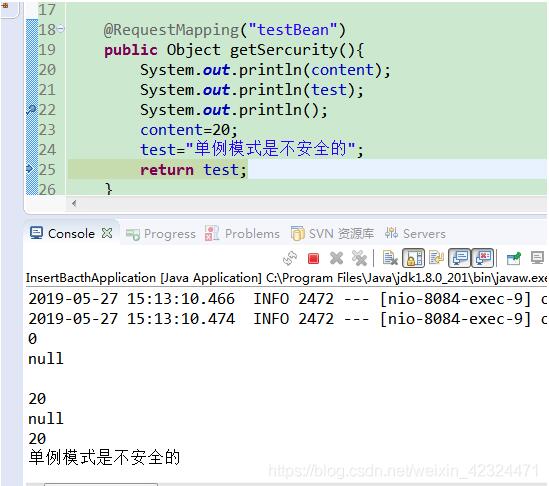Image resolution: width=549 pixels, height=486 pixels.
Task: Terminate the running application with red stop
Action: click(x=313, y=258)
